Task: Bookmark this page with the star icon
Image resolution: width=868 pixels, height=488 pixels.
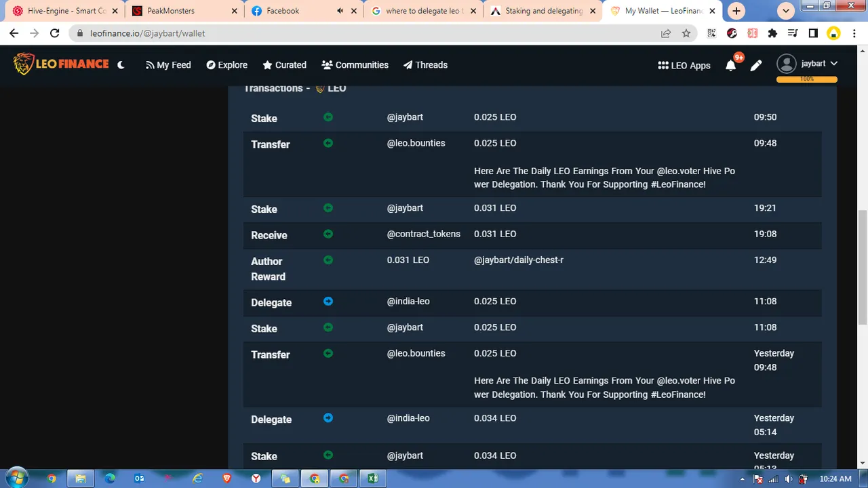Action: [686, 33]
